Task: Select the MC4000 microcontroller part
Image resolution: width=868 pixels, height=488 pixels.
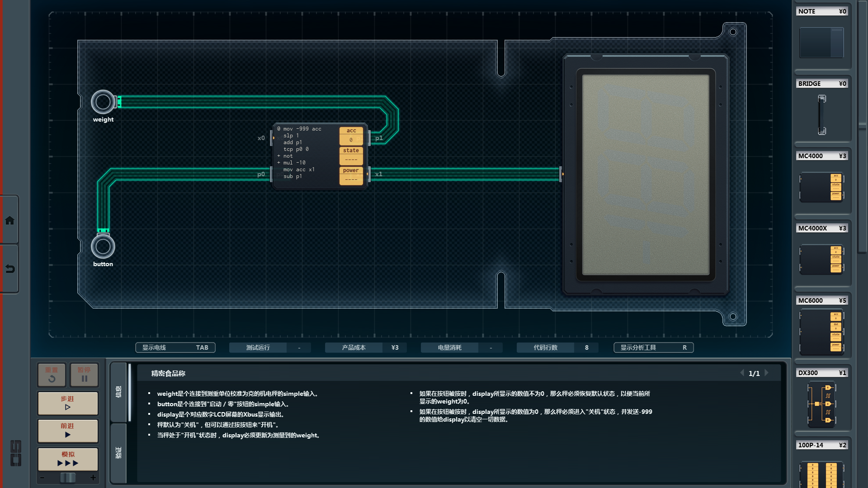Action: coord(821,187)
